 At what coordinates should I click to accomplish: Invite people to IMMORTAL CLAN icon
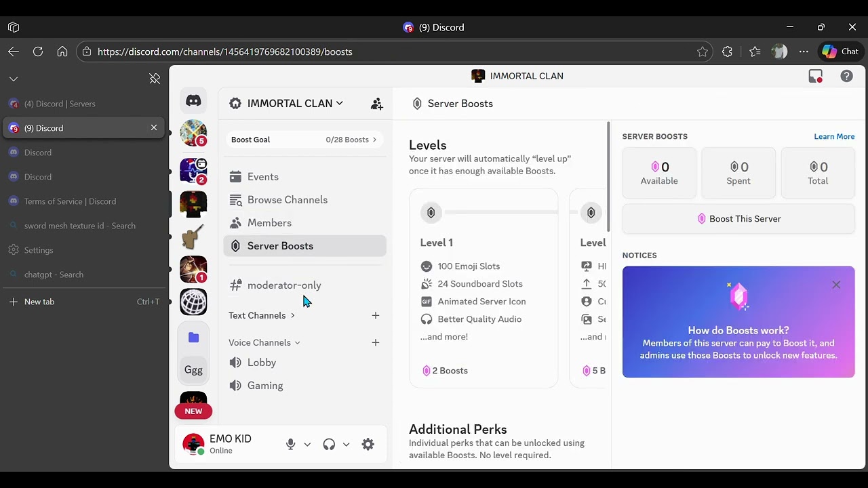pos(376,104)
